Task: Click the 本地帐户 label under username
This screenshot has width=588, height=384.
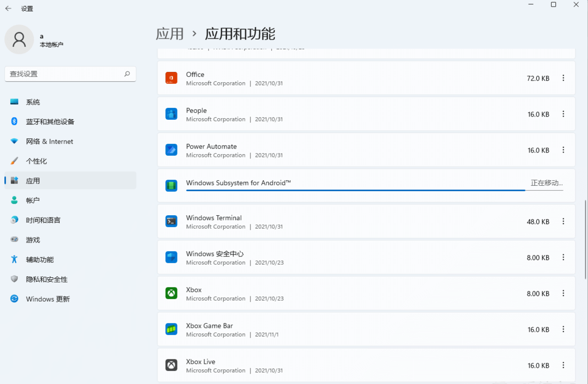Action: [x=51, y=45]
